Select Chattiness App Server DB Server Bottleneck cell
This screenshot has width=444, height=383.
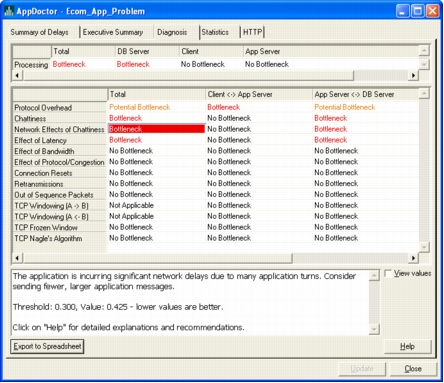(x=365, y=118)
